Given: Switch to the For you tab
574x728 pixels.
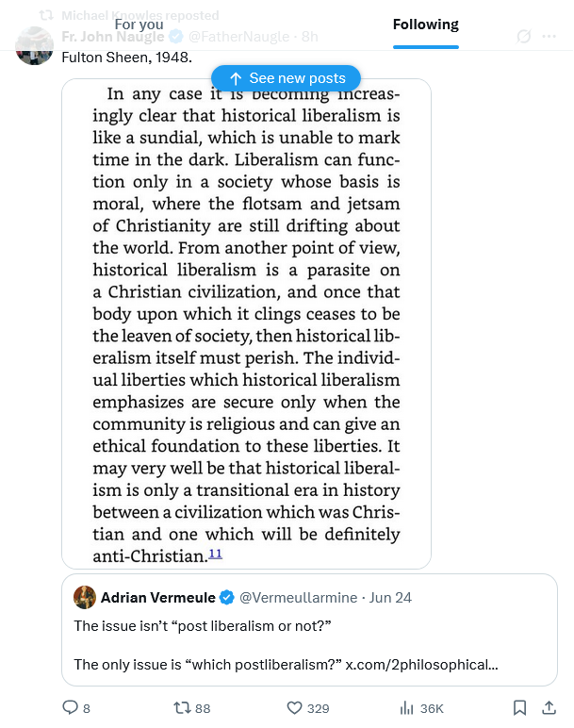Looking at the screenshot, I should point(139,25).
